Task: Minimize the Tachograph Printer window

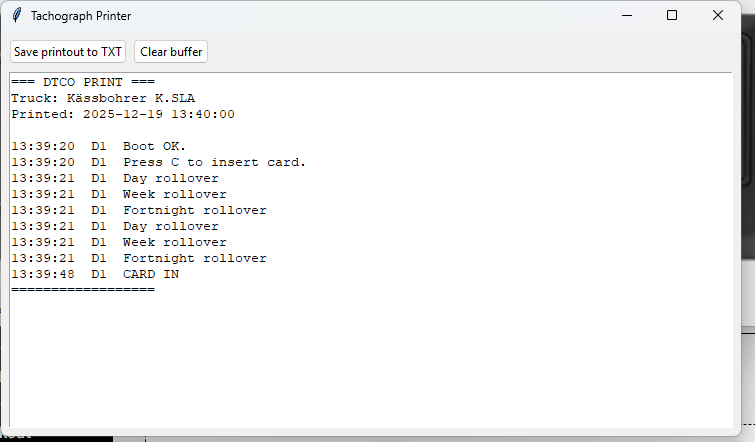Action: click(x=627, y=16)
